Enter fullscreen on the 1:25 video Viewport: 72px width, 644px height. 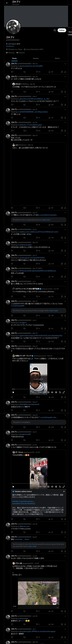[64, 487]
